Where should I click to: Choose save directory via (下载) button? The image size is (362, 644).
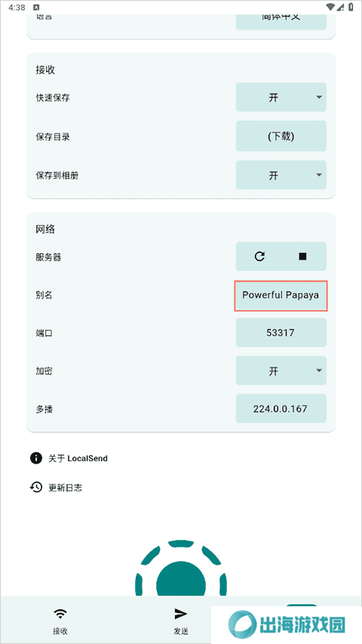pos(281,137)
